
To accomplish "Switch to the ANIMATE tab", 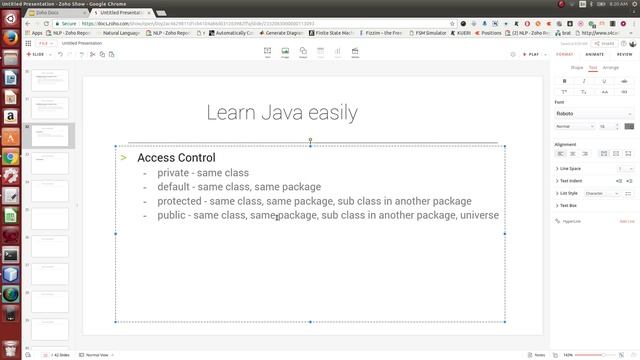I will (594, 54).
